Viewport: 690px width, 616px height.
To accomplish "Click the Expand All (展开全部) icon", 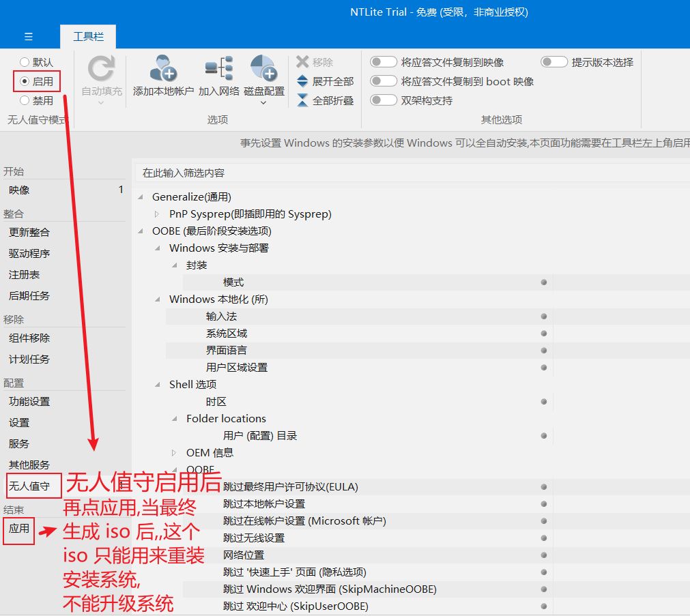I will coord(303,81).
